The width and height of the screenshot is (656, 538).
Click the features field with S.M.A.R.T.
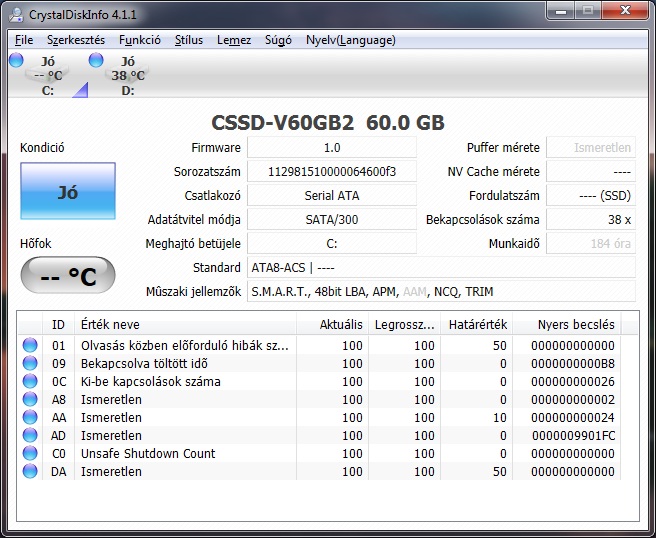point(441,292)
